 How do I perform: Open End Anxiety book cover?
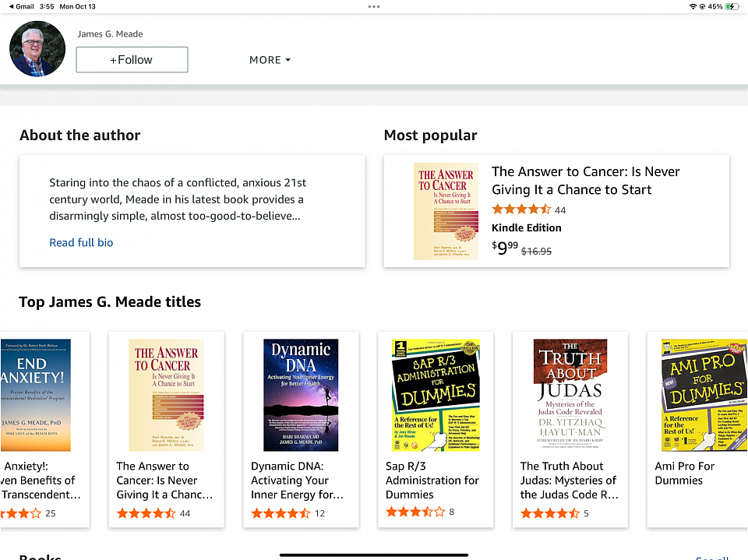35,395
